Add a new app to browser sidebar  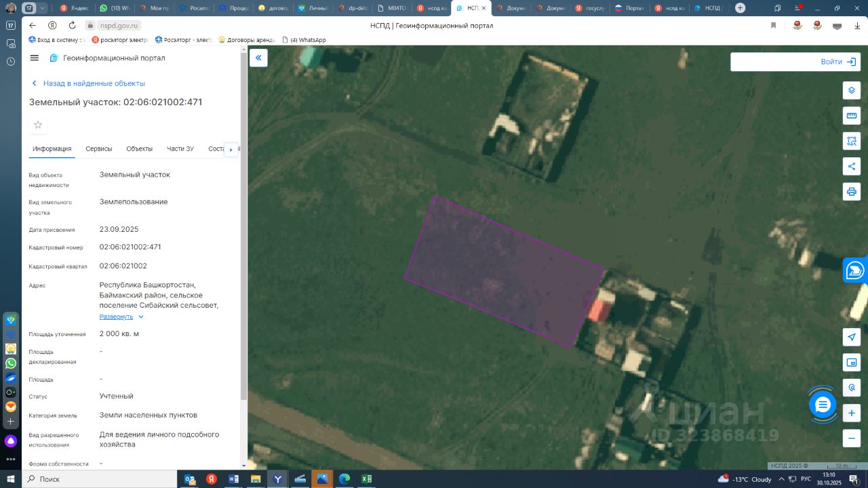[x=11, y=422]
